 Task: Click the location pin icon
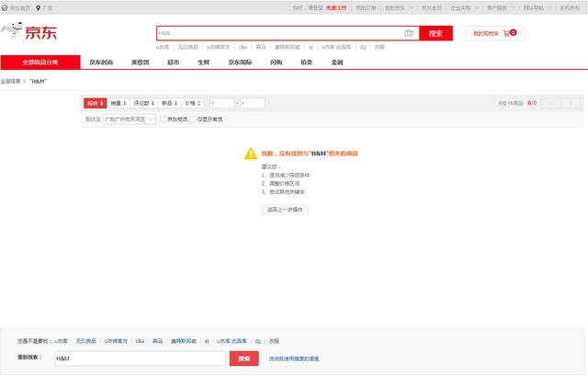(38, 7)
